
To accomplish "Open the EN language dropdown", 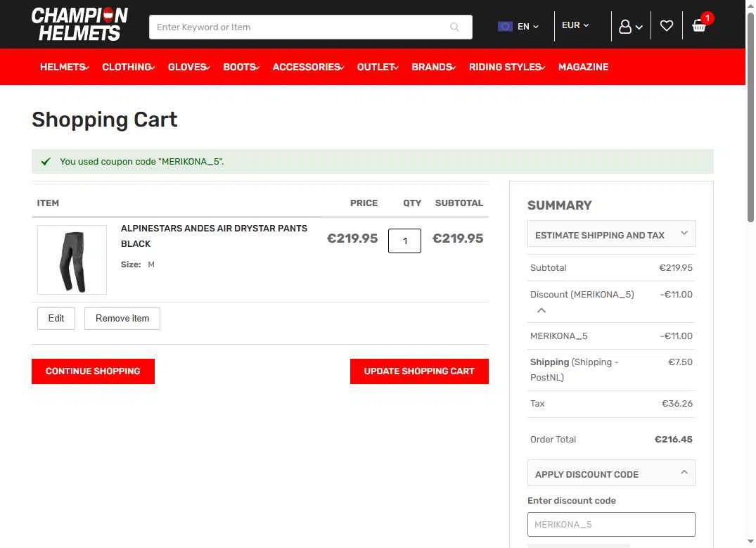I will 527,27.
